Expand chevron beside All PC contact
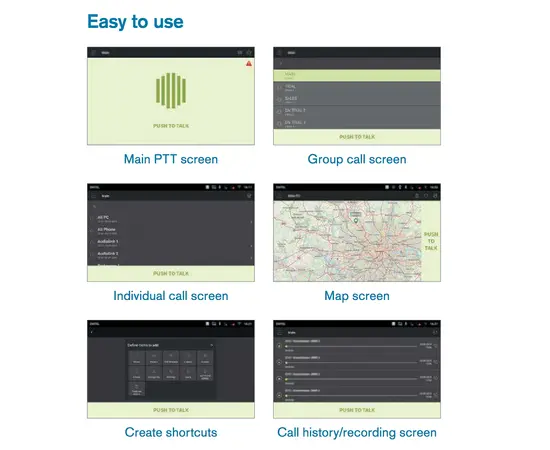550x450 pixels. point(251,222)
